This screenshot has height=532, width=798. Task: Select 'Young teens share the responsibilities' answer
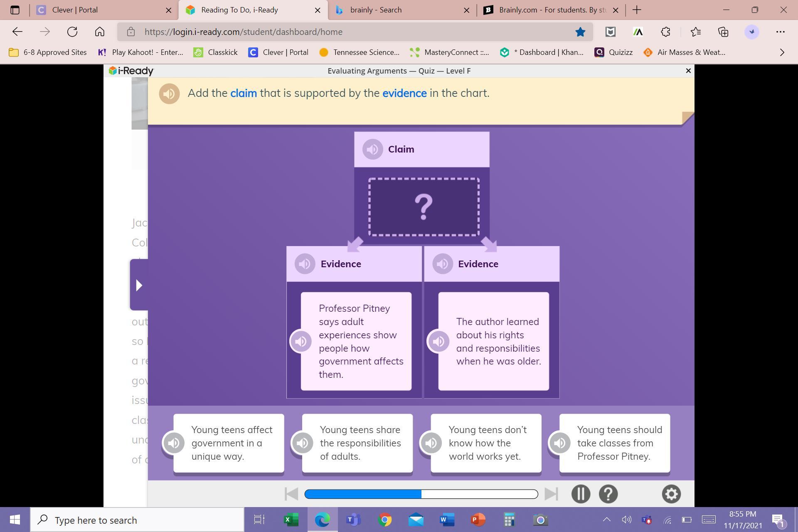click(360, 443)
